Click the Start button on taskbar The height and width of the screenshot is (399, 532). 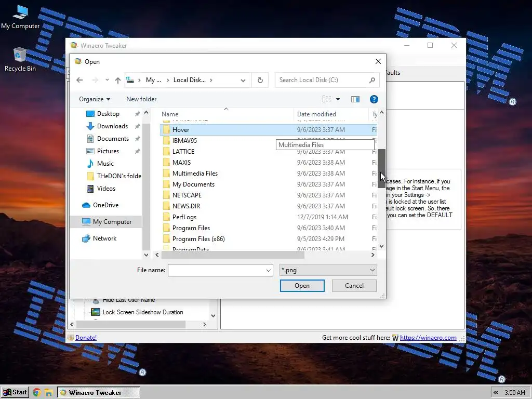pos(15,393)
